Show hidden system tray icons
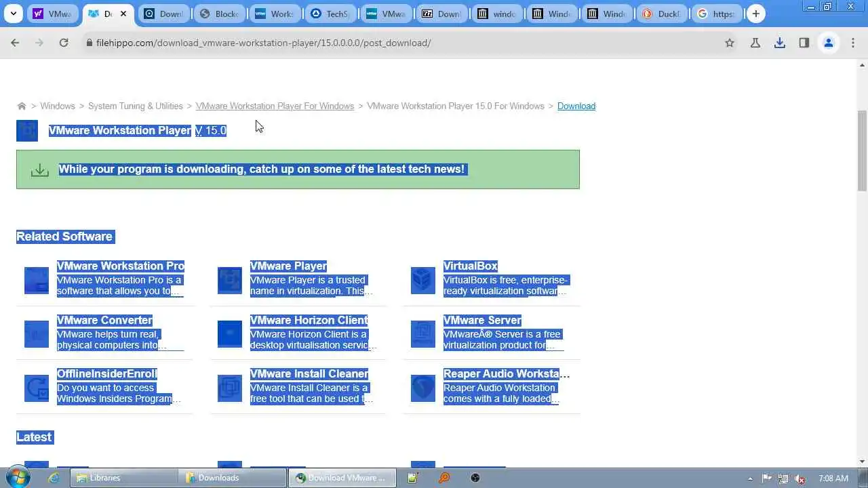This screenshot has width=868, height=488. coord(750,479)
